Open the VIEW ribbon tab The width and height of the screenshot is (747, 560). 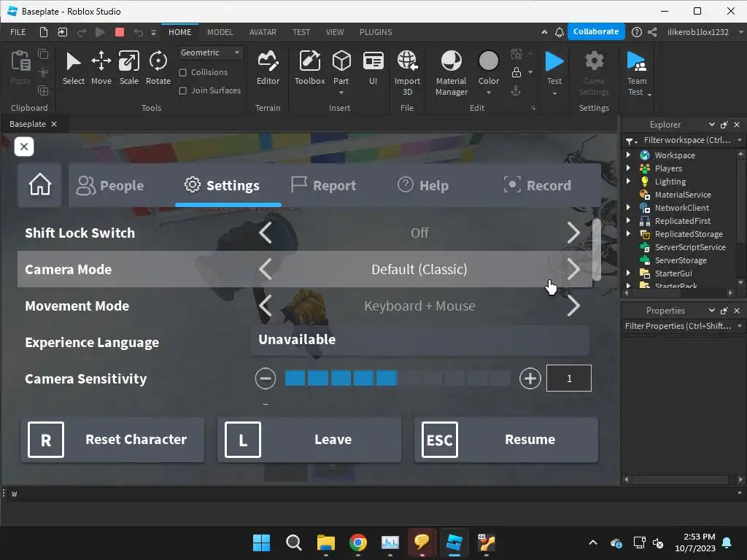tap(334, 32)
